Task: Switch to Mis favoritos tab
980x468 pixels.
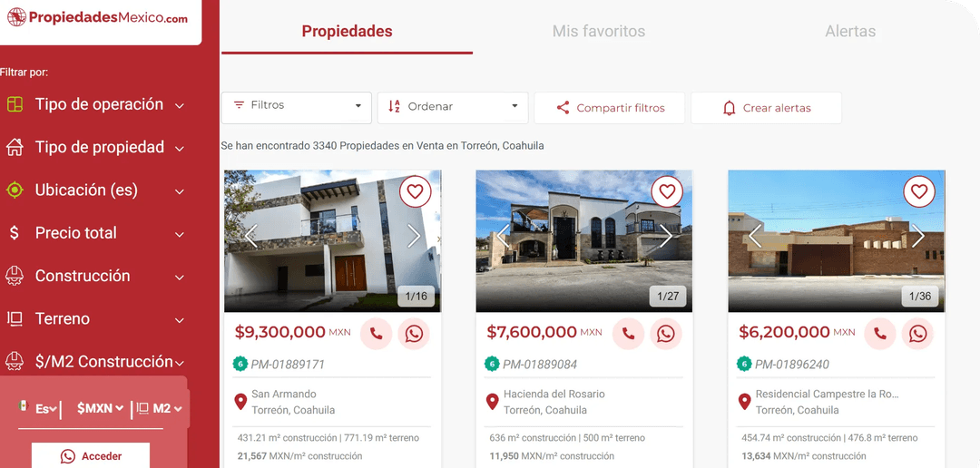Action: tap(599, 31)
